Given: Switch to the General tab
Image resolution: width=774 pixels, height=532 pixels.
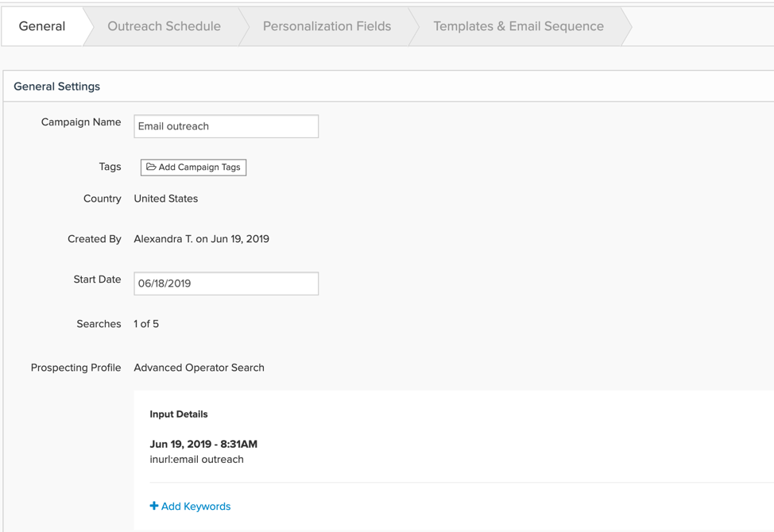Looking at the screenshot, I should [x=42, y=26].
